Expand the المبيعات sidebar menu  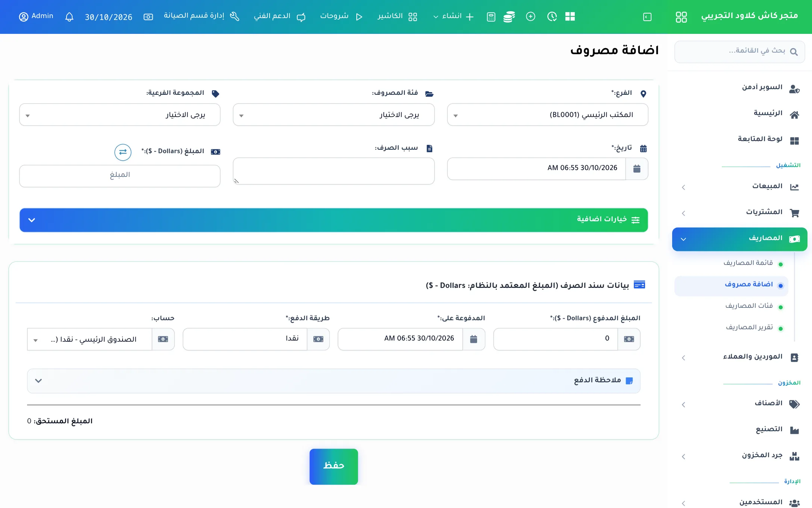point(740,187)
